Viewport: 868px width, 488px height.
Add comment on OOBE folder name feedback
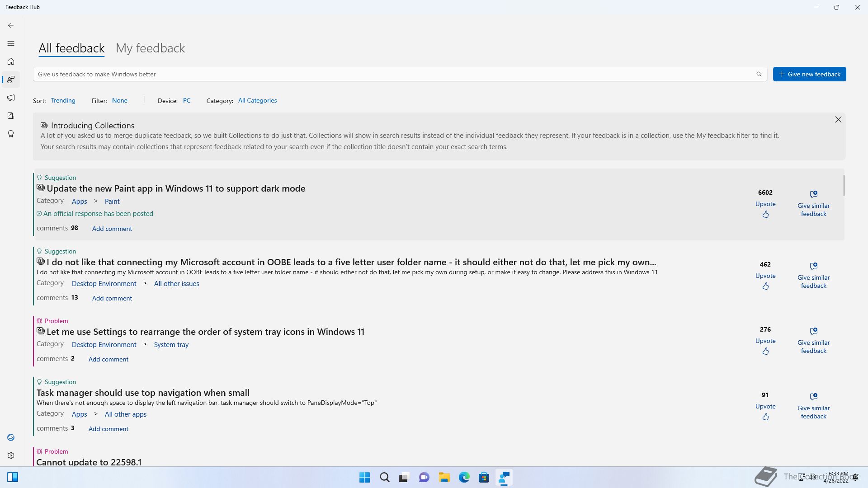point(112,298)
